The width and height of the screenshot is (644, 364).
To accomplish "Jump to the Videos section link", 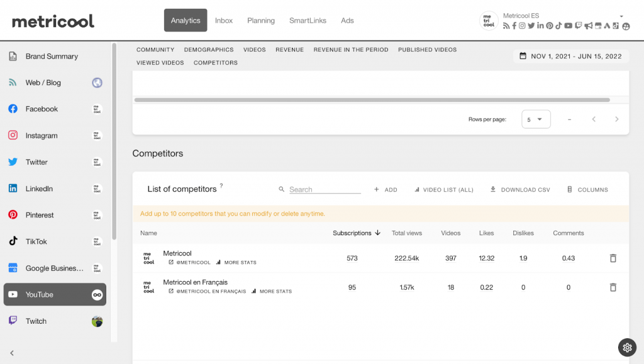I will click(254, 50).
